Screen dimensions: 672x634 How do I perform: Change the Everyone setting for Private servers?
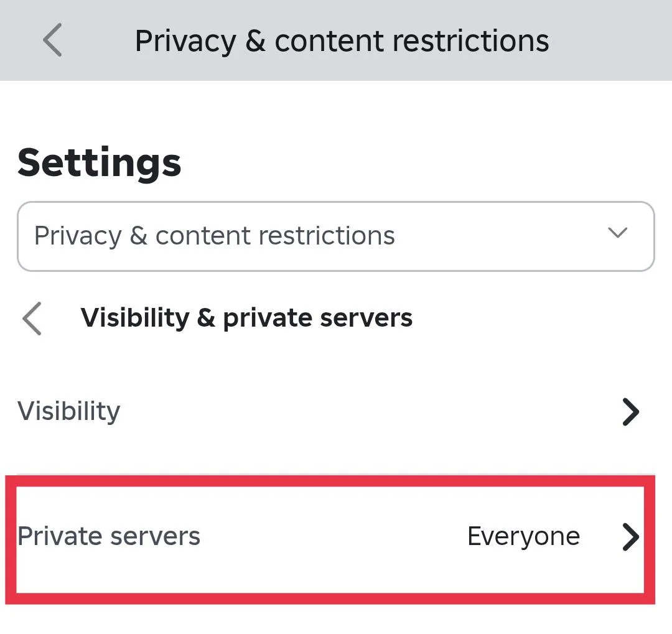[523, 536]
